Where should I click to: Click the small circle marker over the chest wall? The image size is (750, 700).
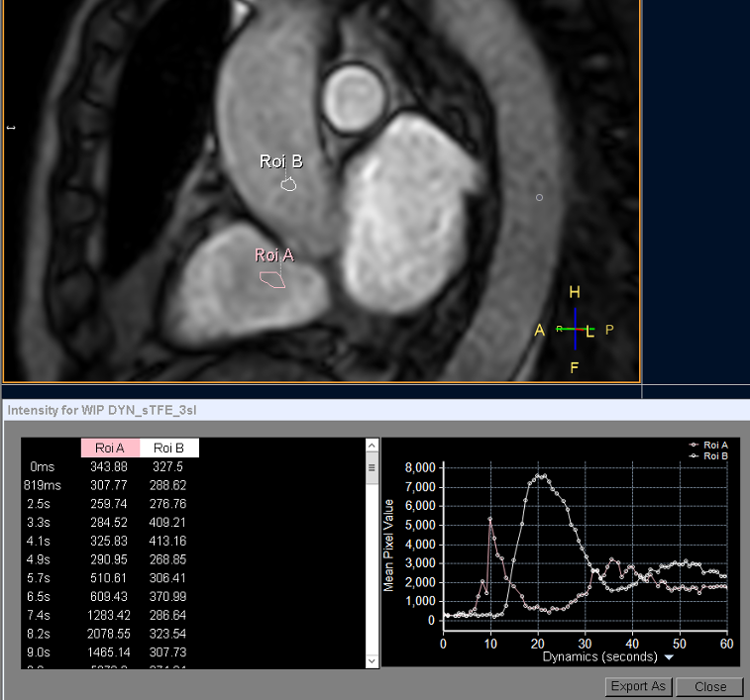[539, 197]
